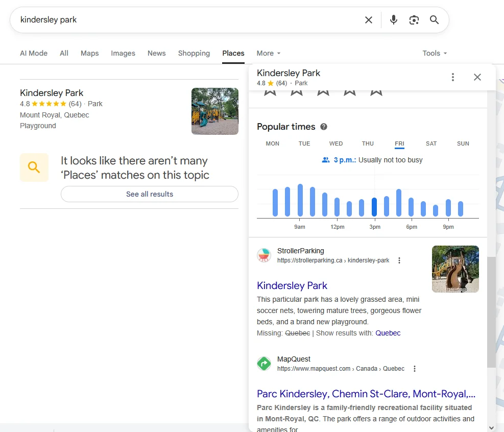Open StrollerParking Kindersley Park link
504x432 pixels.
tap(292, 285)
